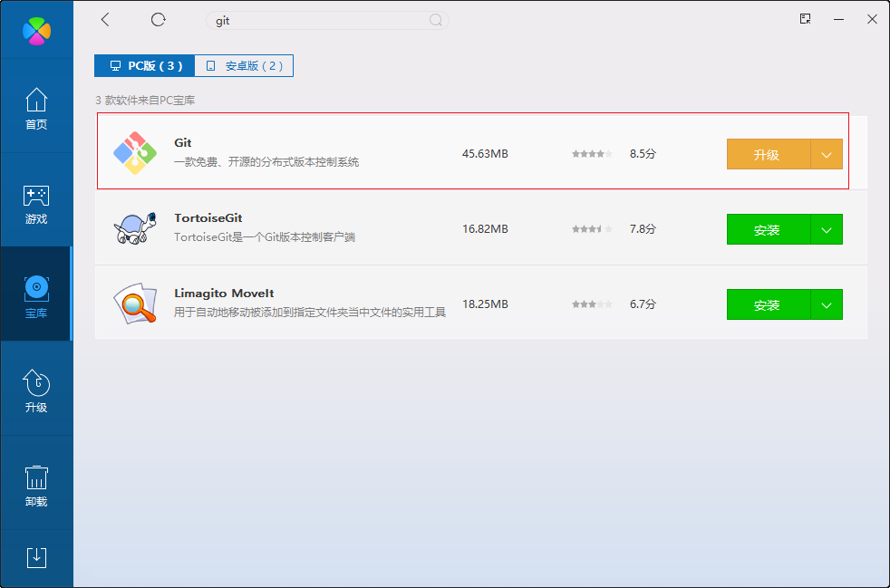The image size is (890, 588).
Task: Open the download manager icon at sidebar bottom
Action: 36,557
